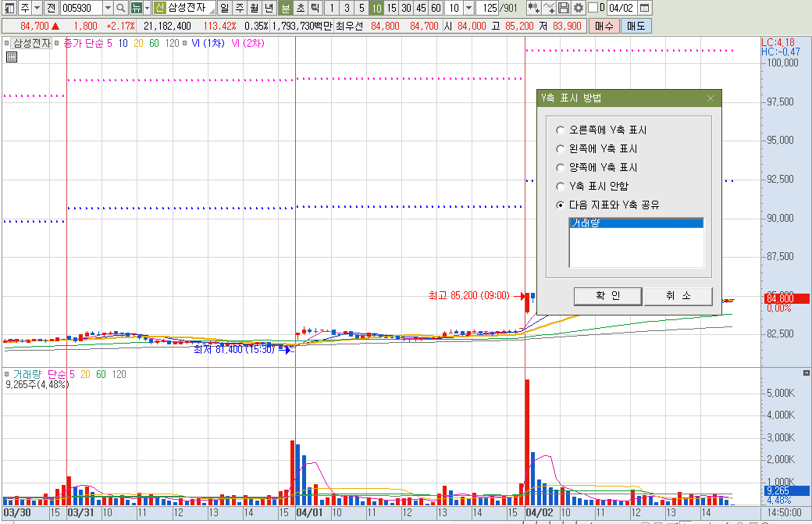Open stock search magnifier icon
This screenshot has height=524, width=812.
(x=121, y=8)
